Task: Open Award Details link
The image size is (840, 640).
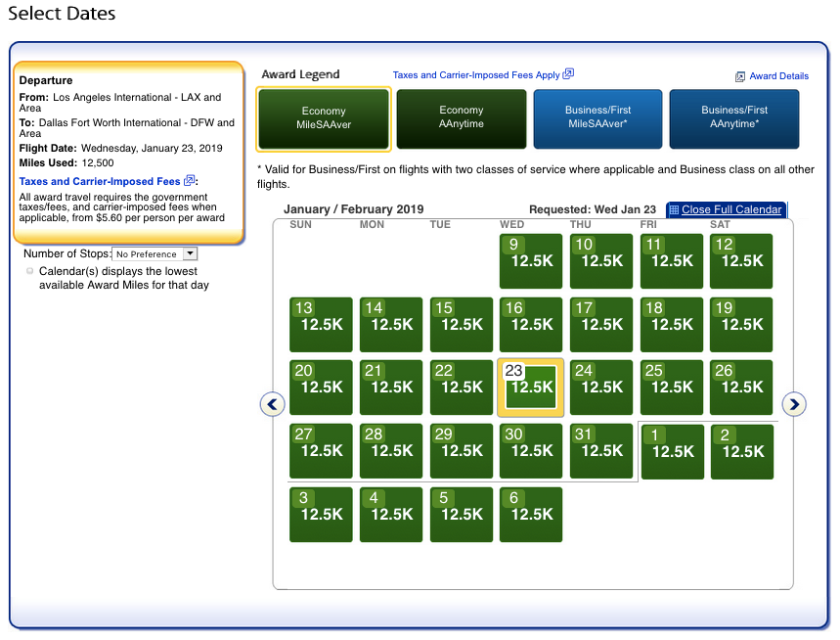Action: click(778, 76)
